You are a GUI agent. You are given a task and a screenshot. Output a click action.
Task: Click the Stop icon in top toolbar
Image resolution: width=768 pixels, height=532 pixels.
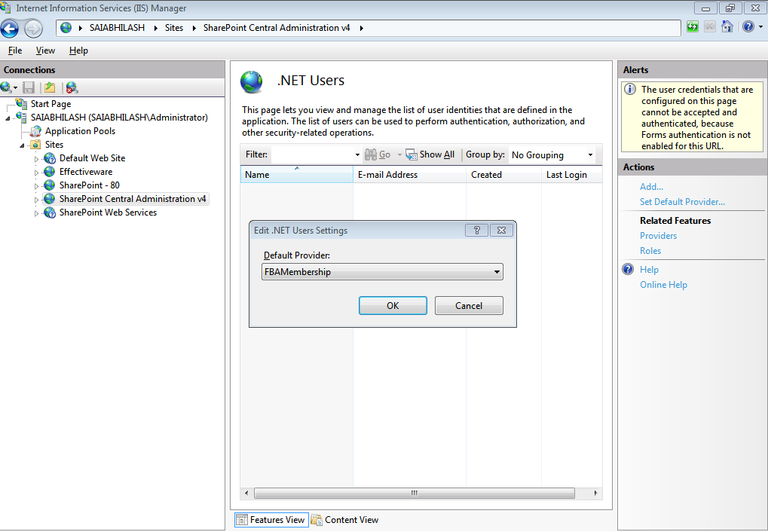click(710, 27)
